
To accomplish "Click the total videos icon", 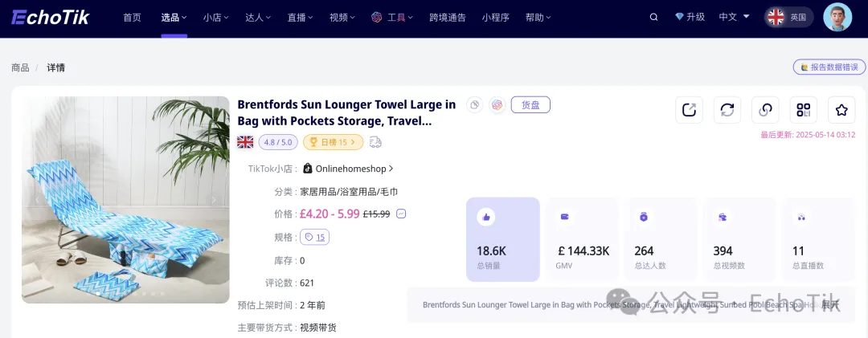I will click(723, 217).
